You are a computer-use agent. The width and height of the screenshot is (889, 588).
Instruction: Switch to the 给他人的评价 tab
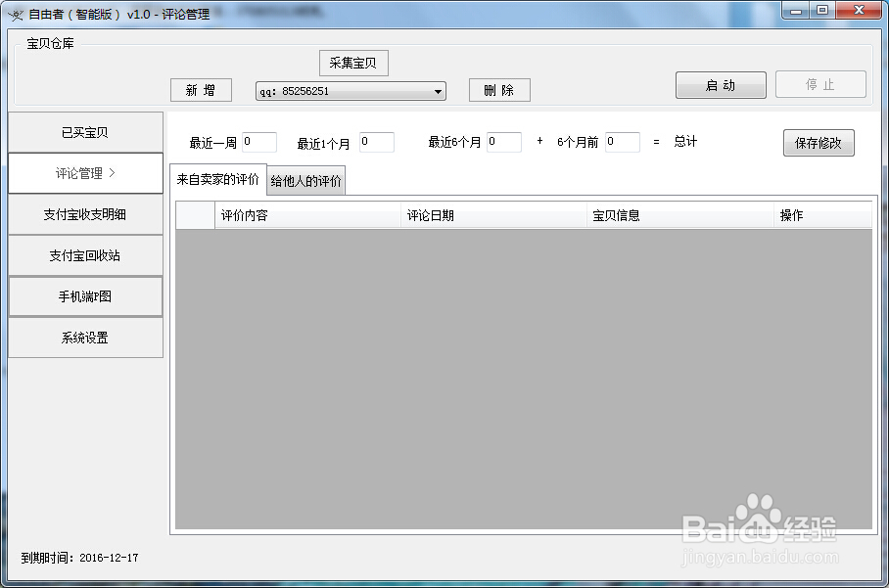(306, 180)
